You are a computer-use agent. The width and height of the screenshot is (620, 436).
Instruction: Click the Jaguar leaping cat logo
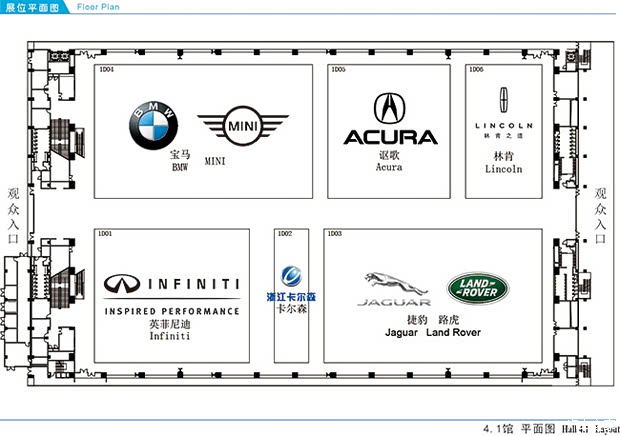pyautogui.click(x=396, y=283)
